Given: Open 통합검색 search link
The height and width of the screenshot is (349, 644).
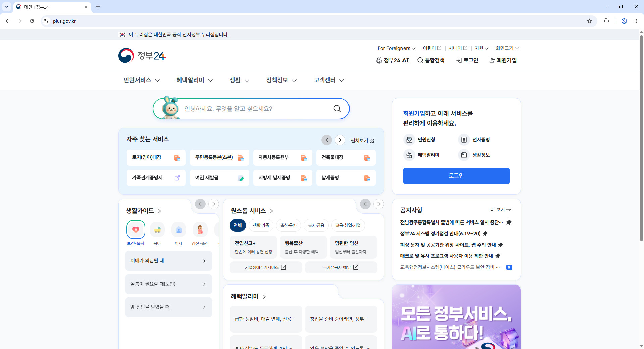Looking at the screenshot, I should click(431, 60).
